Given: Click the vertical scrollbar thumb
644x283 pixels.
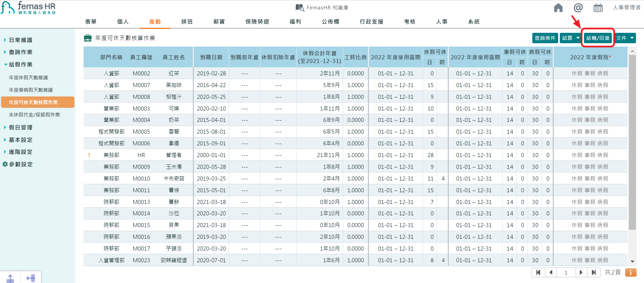Looking at the screenshot, I should click(632, 142).
